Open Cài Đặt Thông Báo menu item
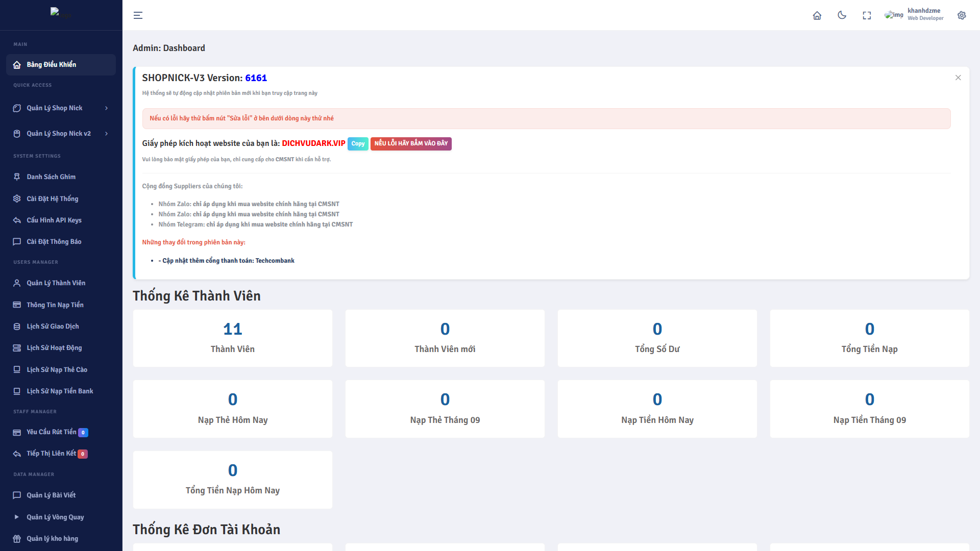The image size is (980, 551). point(54,242)
